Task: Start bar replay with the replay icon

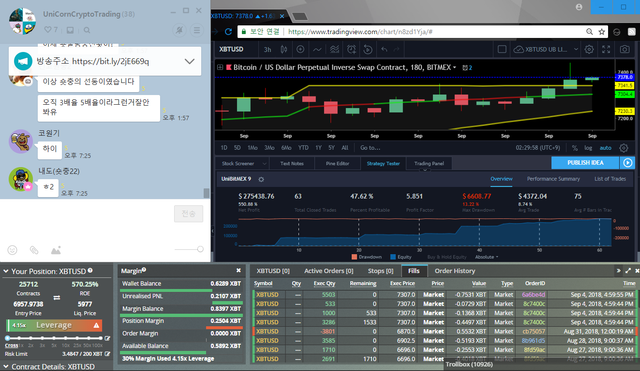Action: (368, 49)
